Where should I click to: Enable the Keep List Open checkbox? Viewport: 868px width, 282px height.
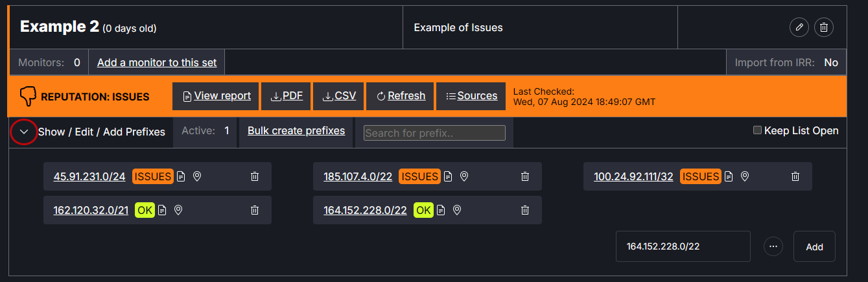point(757,130)
